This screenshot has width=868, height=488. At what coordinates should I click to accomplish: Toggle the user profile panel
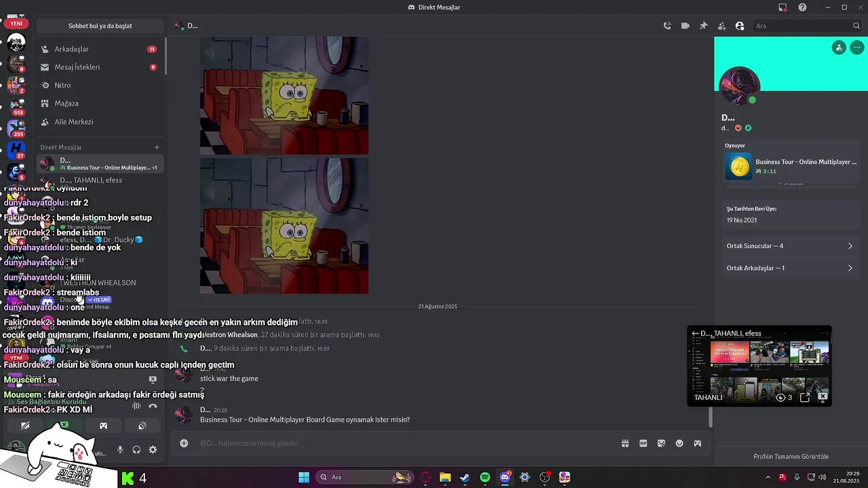click(740, 26)
